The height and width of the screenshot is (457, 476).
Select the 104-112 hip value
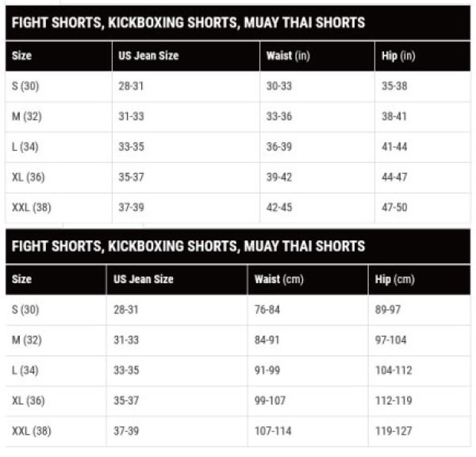(393, 371)
